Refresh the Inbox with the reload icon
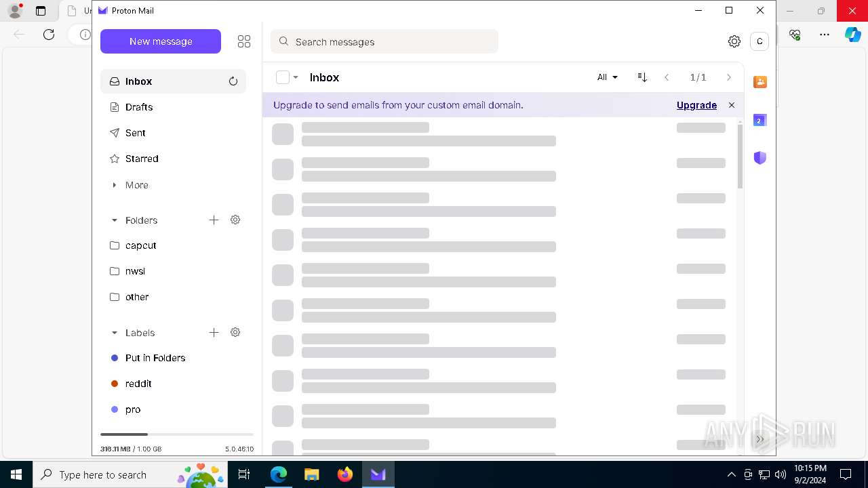868x488 pixels. [x=233, y=81]
